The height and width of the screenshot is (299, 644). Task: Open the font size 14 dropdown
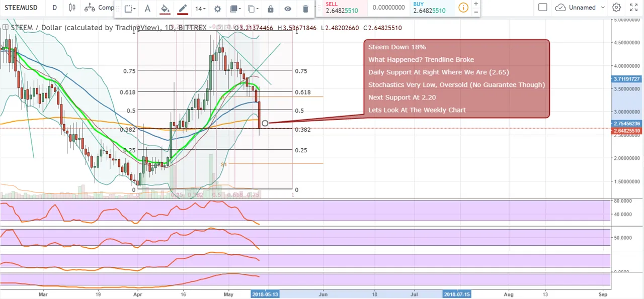pyautogui.click(x=200, y=9)
